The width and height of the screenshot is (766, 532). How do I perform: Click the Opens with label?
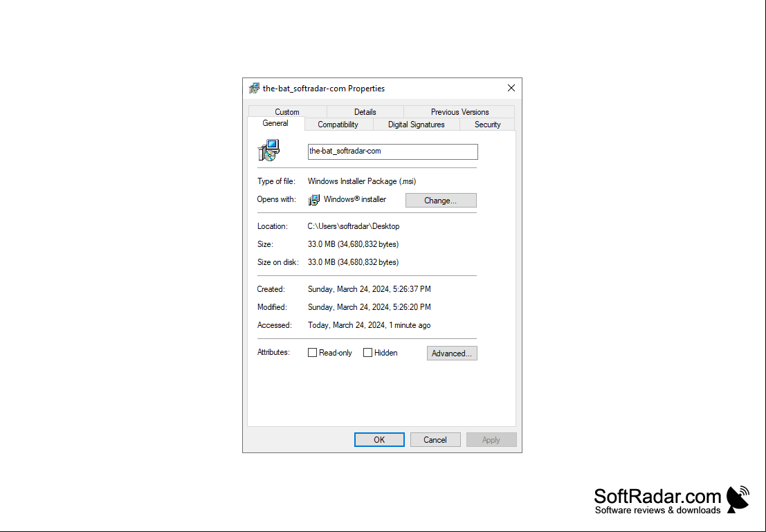pos(277,199)
